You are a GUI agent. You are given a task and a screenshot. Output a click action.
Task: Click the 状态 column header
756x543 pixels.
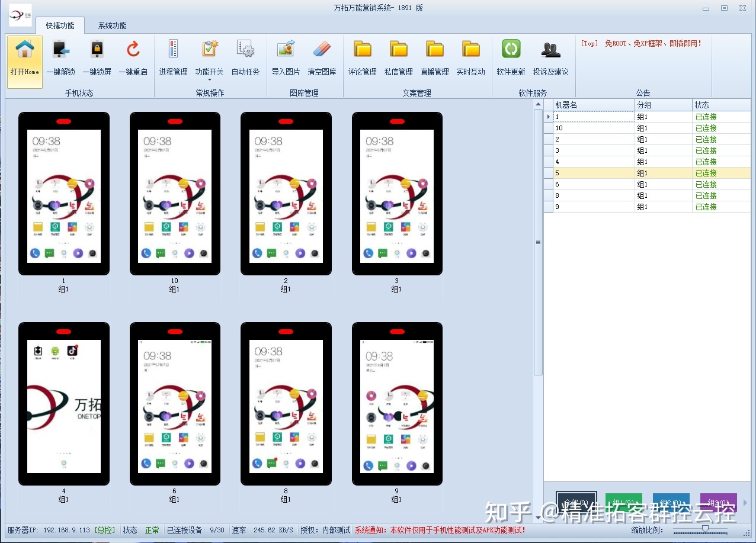tap(721, 105)
